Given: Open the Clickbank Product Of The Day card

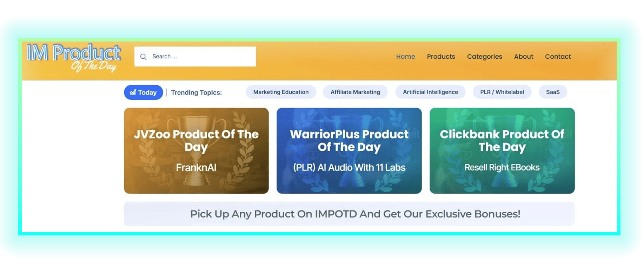Looking at the screenshot, I should (x=502, y=151).
